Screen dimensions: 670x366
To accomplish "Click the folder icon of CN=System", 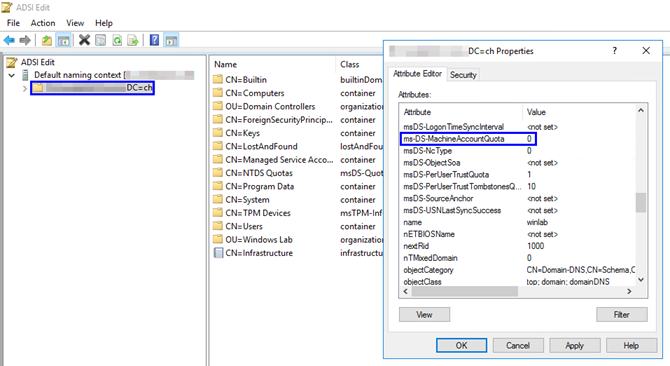I will (x=218, y=199).
